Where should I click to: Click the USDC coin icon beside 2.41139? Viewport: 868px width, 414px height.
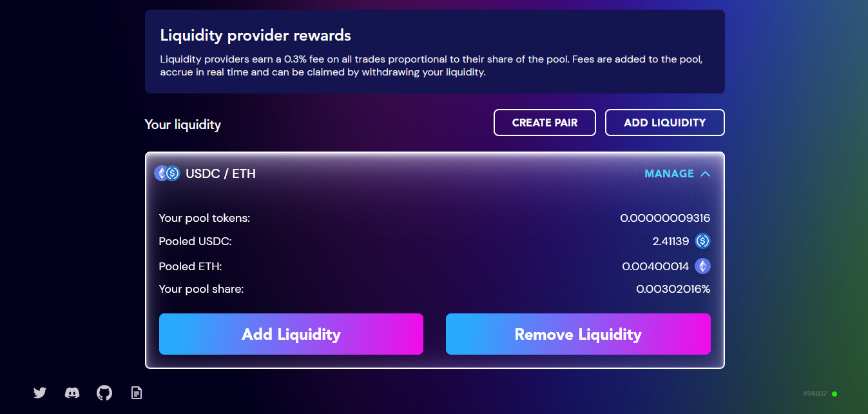pos(702,241)
